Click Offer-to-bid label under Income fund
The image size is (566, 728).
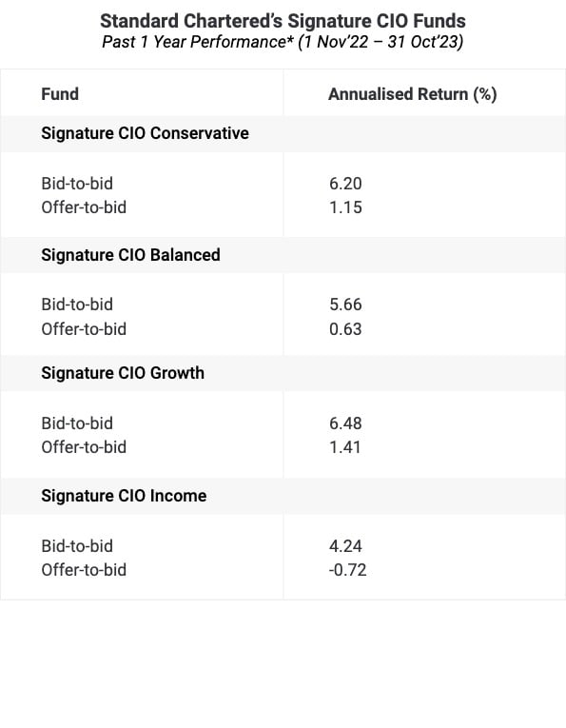[84, 570]
